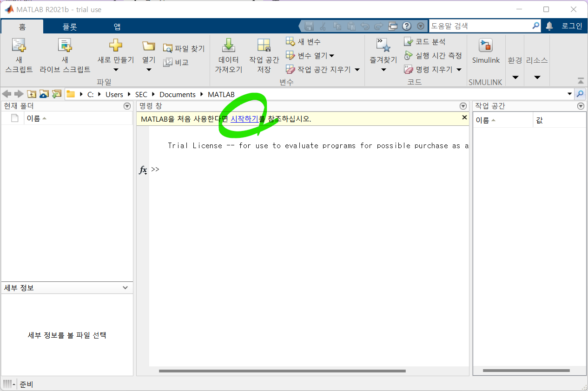588x391 pixels.
Task: Click the 명령 지우기 icon
Action: pyautogui.click(x=409, y=70)
